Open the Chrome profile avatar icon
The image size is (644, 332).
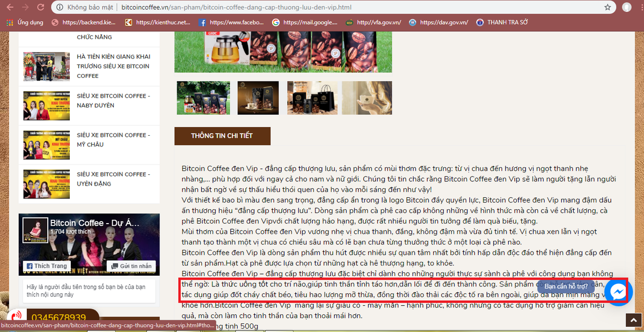627,8
